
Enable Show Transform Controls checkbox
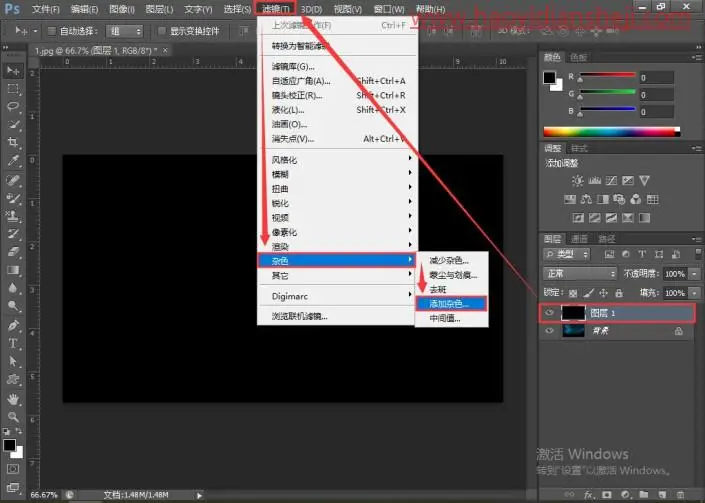pyautogui.click(x=162, y=31)
